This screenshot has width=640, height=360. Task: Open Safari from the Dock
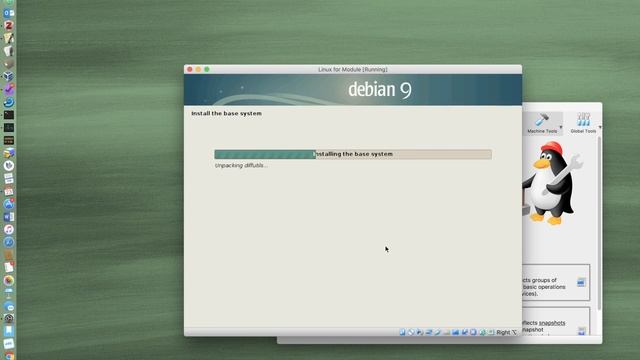[x=9, y=242]
